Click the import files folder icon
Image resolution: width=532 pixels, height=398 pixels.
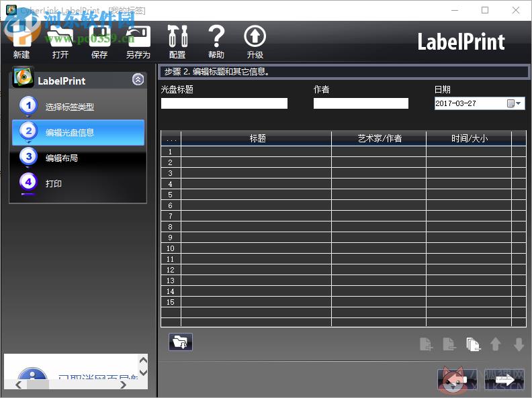[x=181, y=342]
